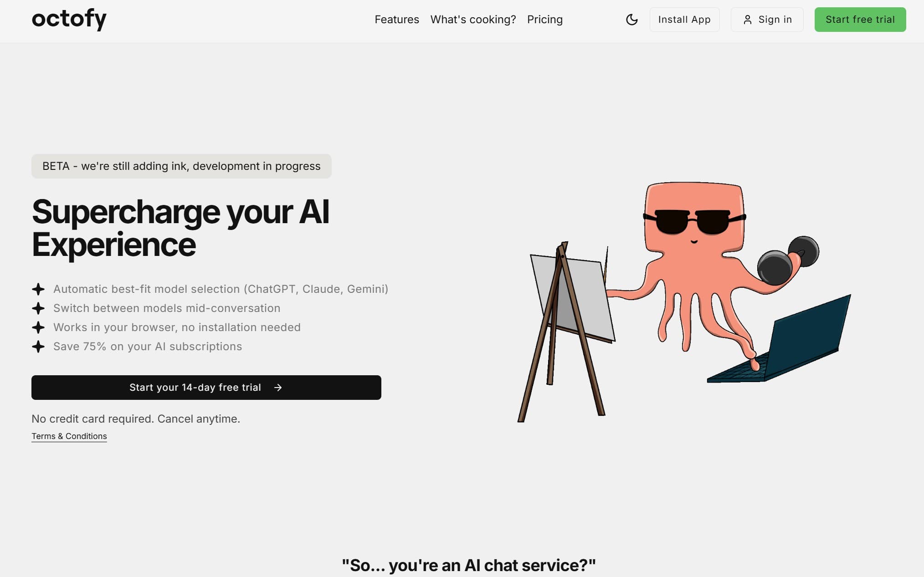
Task: Click the sparkle icon beside Switch between models
Action: 38,308
